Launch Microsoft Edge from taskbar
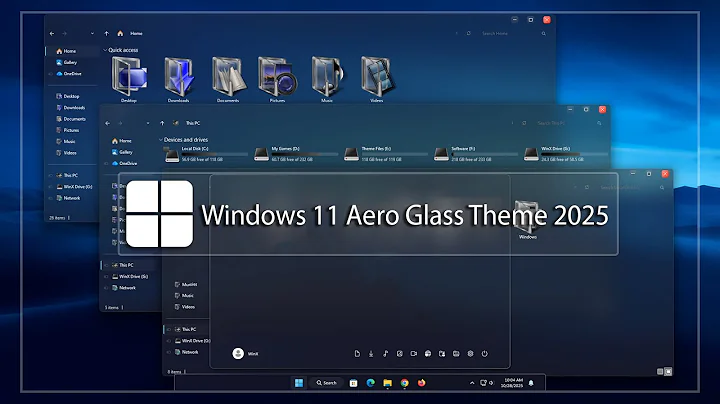720x404 pixels. pyautogui.click(x=371, y=383)
